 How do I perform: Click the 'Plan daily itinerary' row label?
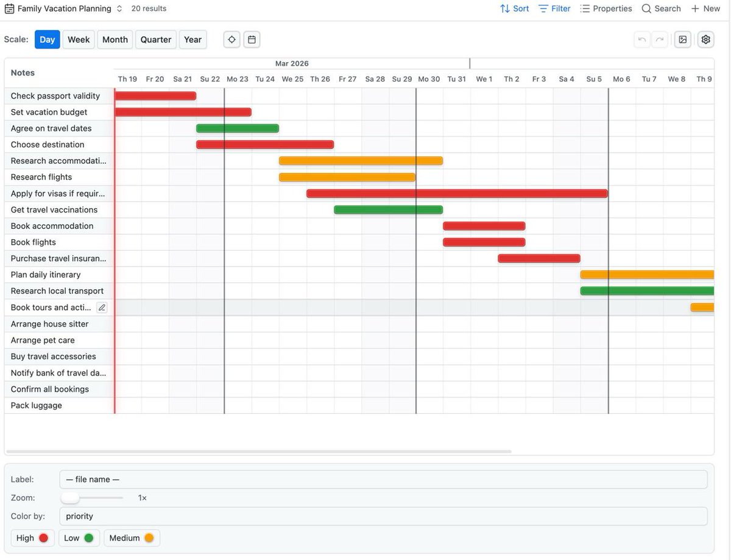click(x=46, y=275)
